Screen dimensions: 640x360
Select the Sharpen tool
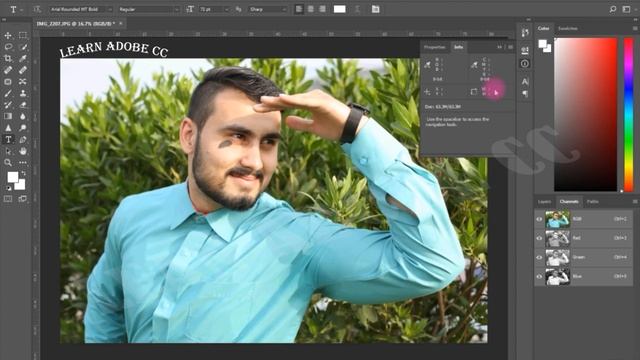tap(8, 128)
